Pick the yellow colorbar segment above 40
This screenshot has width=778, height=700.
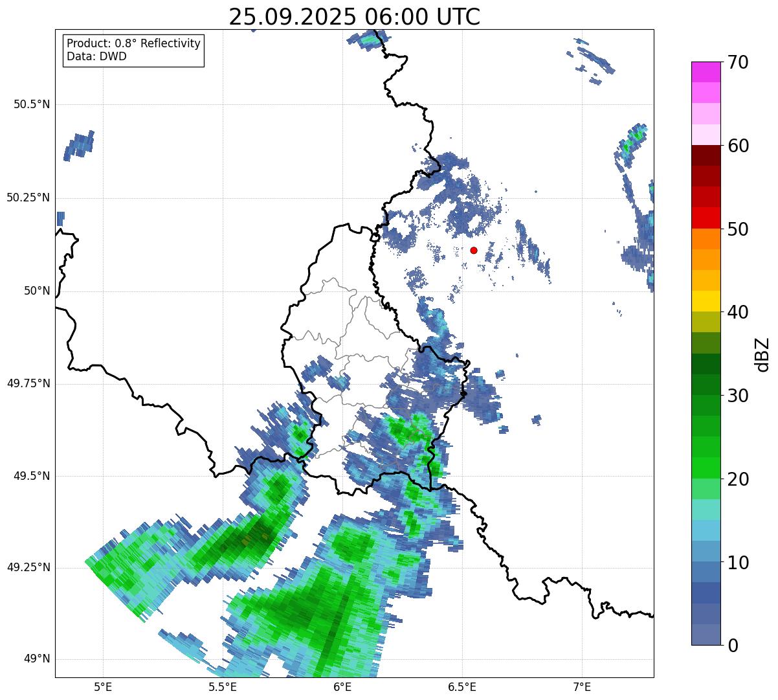click(706, 301)
